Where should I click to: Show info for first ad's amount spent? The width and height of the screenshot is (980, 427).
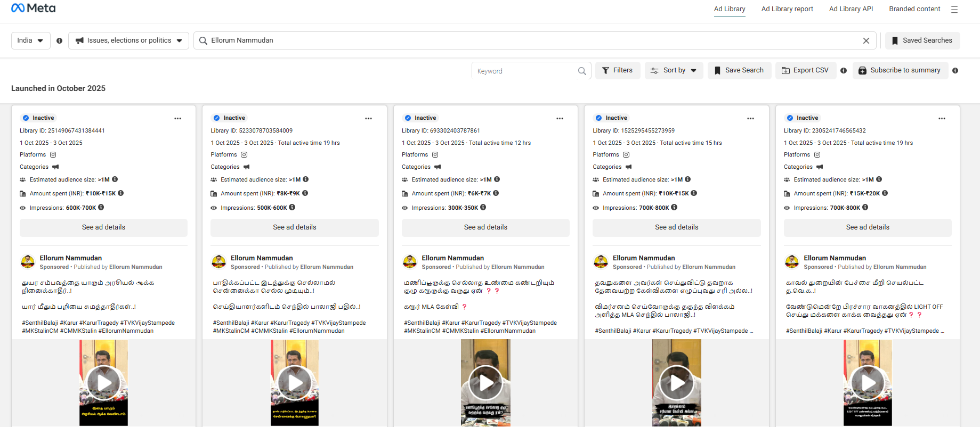tap(121, 193)
